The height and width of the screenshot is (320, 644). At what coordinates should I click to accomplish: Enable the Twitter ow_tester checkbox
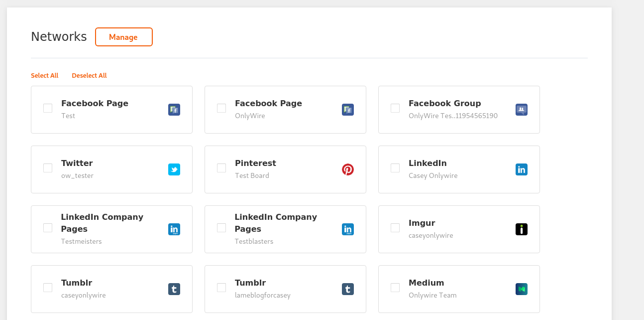(48, 168)
